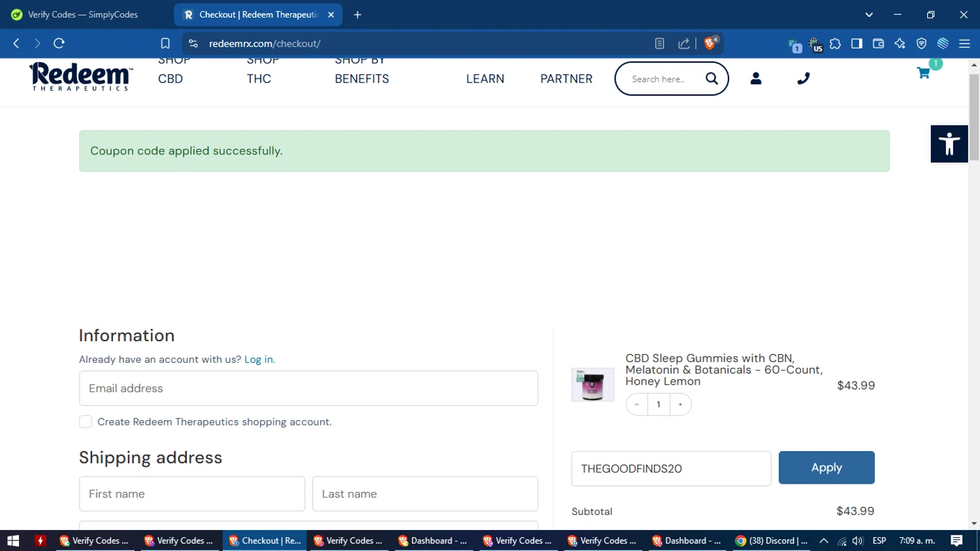The width and height of the screenshot is (980, 551).
Task: Click the phone contact icon
Action: 804,78
